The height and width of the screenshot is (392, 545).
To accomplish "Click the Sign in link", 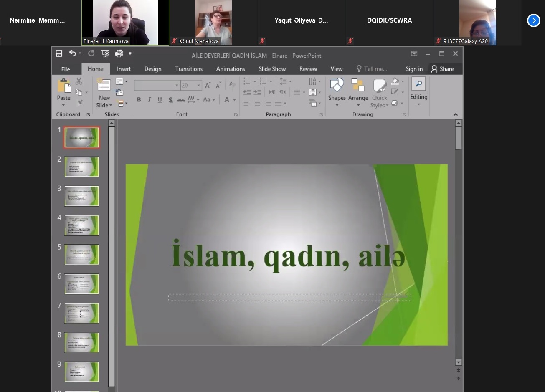I will point(414,69).
